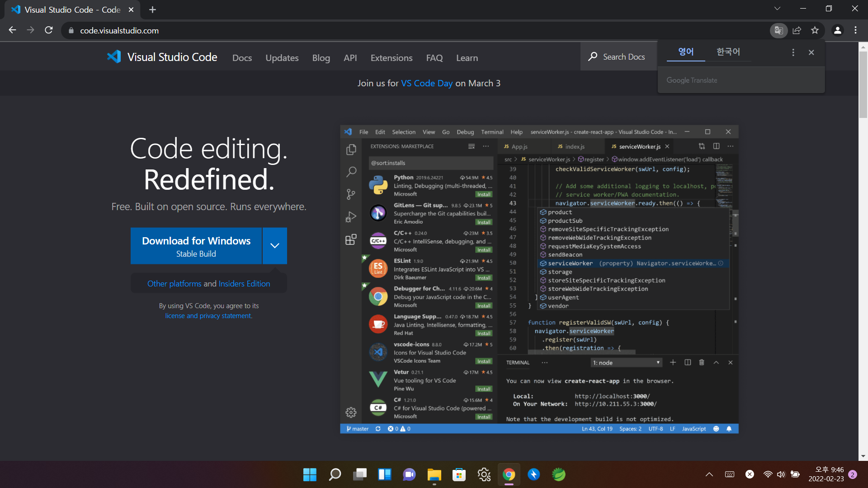Open Chrome profile avatar menu
868x488 pixels.
[x=837, y=30]
